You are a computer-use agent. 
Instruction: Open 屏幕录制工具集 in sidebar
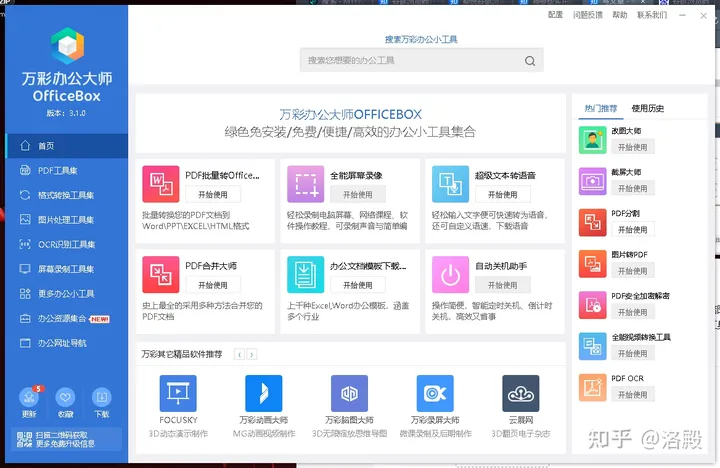pos(67,269)
